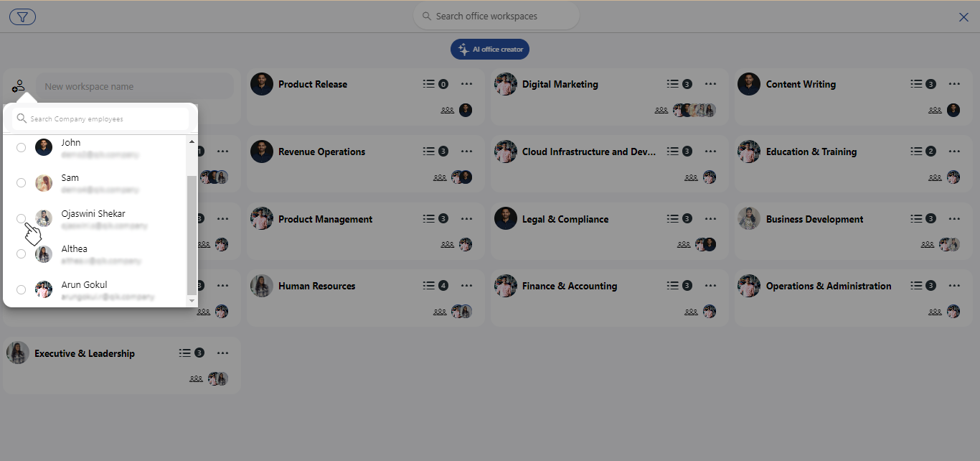Click the Search office workspaces field
This screenshot has width=980, height=461.
pyautogui.click(x=496, y=17)
